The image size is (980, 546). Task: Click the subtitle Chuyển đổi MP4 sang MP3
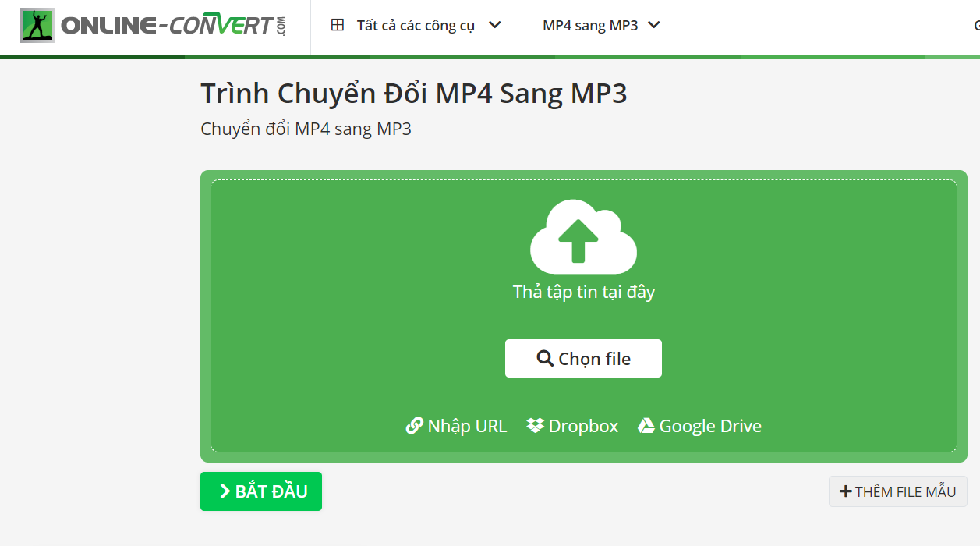click(x=306, y=129)
